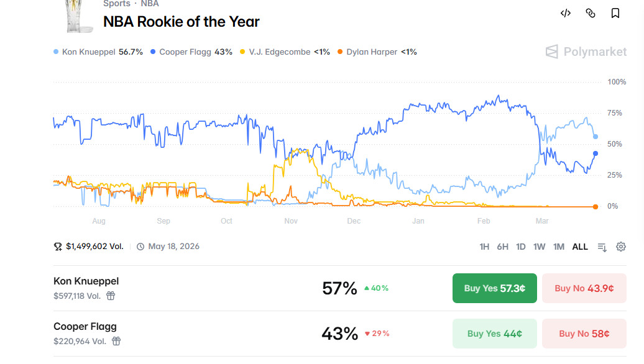The image size is (644, 364).
Task: Click gift icon next to Kon Knueppel volume
Action: (111, 296)
